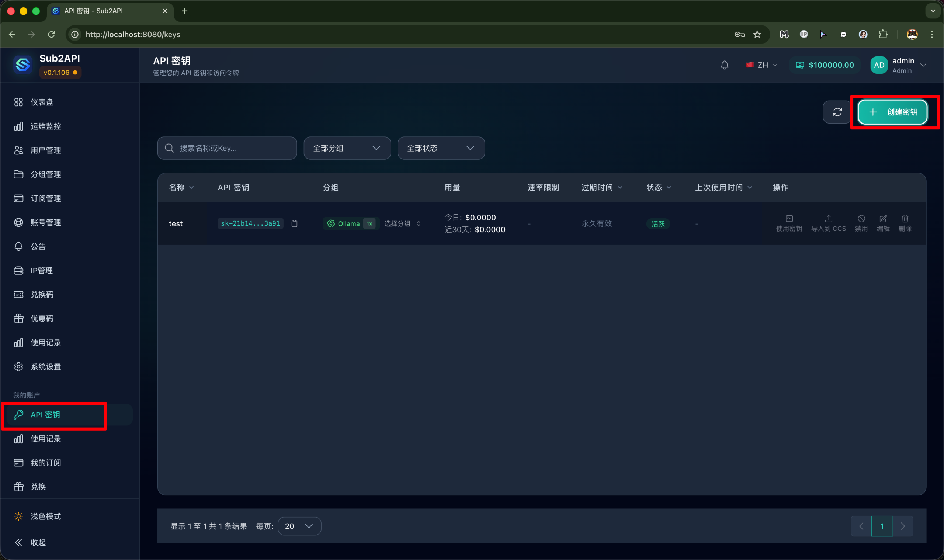Open 仪表盘 in the sidebar
944x560 pixels.
pyautogui.click(x=42, y=102)
